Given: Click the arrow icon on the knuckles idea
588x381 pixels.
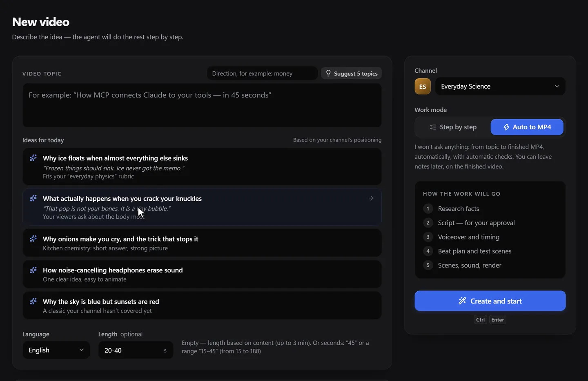Looking at the screenshot, I should pos(371,198).
